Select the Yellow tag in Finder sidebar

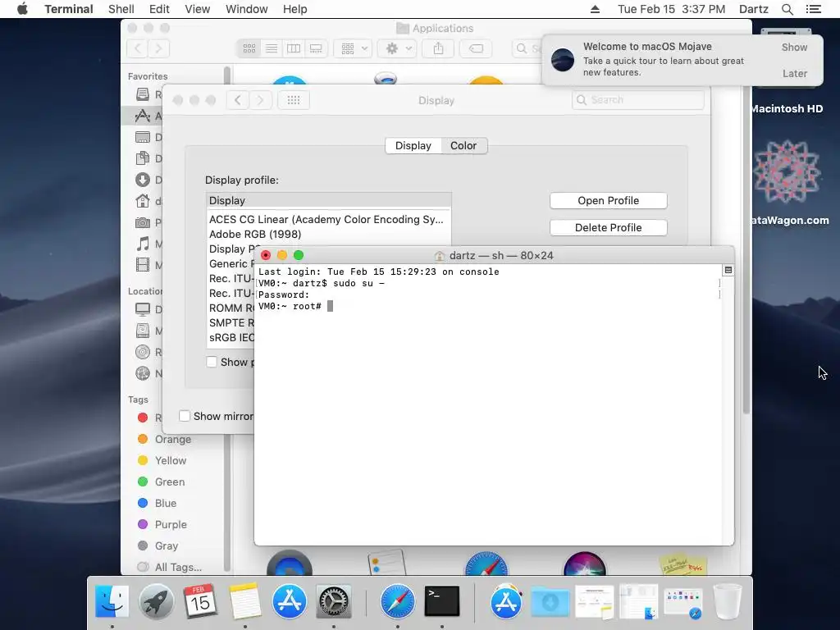(x=162, y=461)
